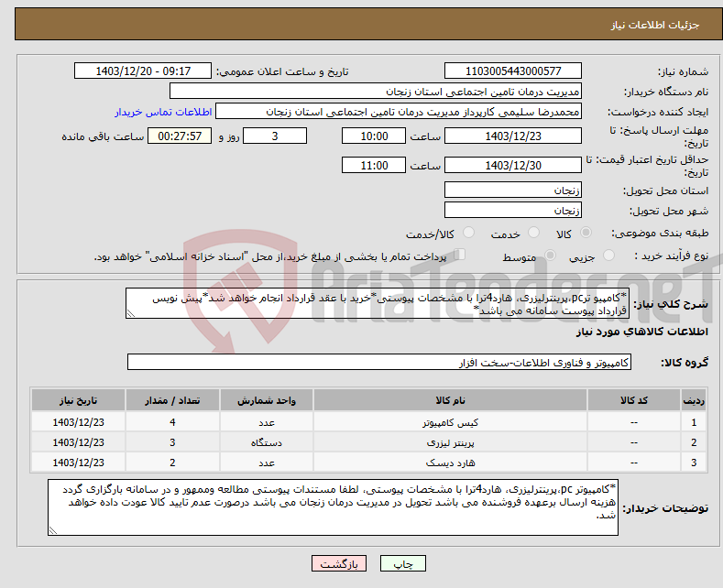Image resolution: width=723 pixels, height=588 pixels.
Task: Click the ردیف column header
Action: [694, 400]
